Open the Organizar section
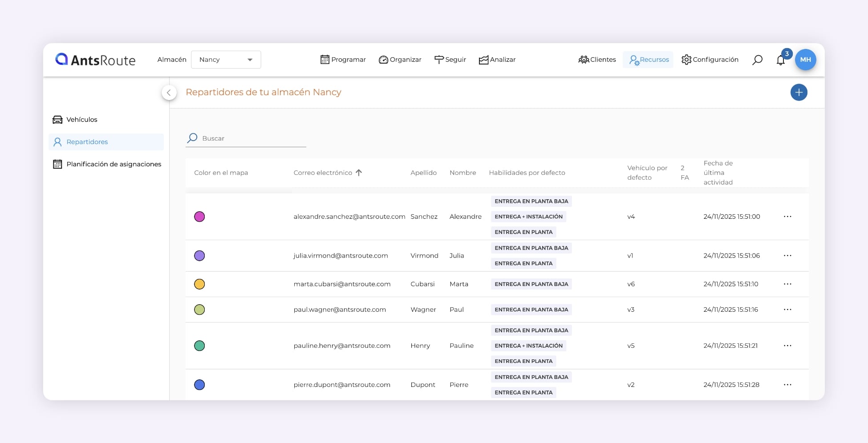 point(400,60)
